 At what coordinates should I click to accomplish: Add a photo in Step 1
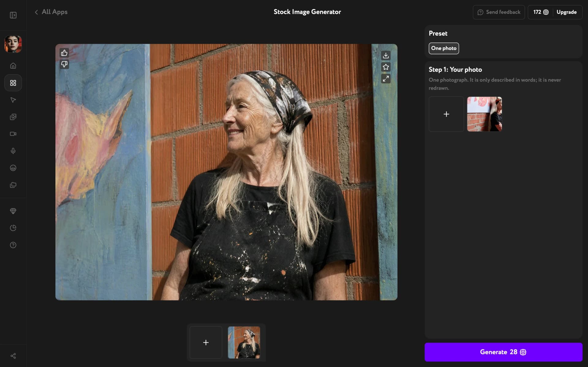pyautogui.click(x=447, y=114)
